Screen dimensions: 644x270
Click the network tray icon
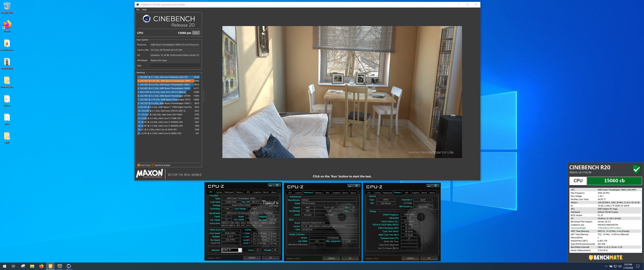(615, 266)
